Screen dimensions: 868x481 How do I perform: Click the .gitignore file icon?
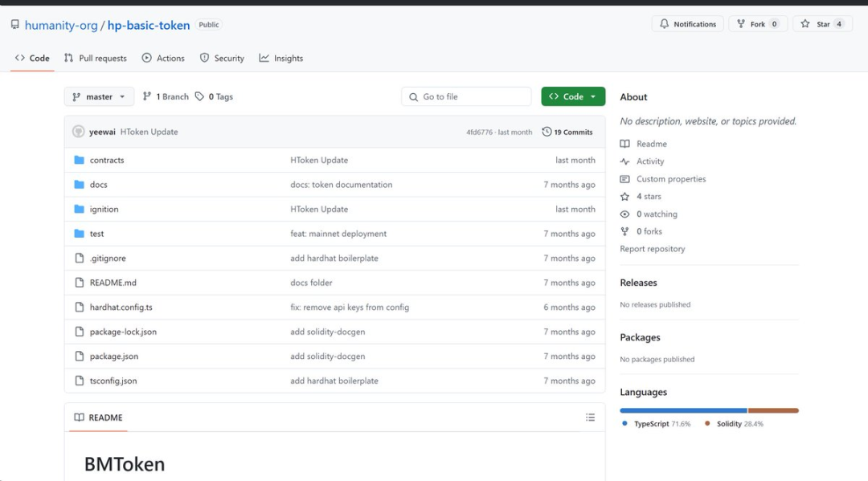[x=79, y=259]
